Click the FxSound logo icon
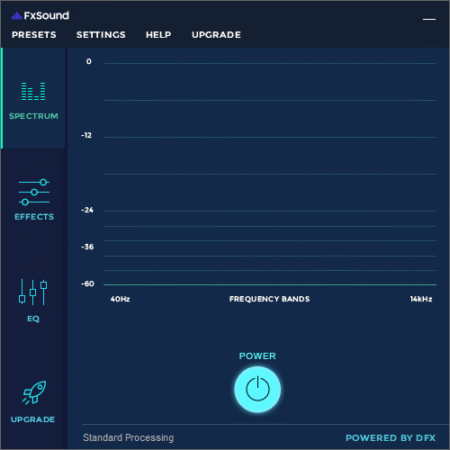This screenshot has width=450, height=450. (x=17, y=16)
